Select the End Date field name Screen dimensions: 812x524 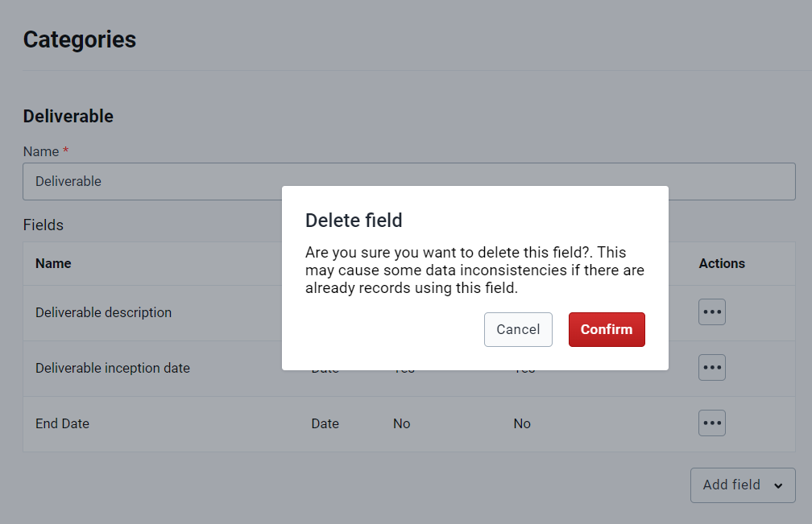click(x=62, y=423)
